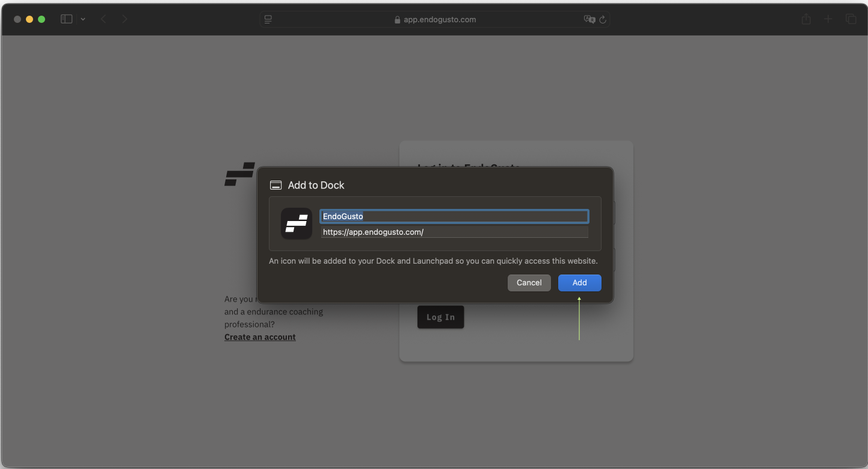This screenshot has height=469, width=868.
Task: Click the Log In button on page
Action: [440, 317]
